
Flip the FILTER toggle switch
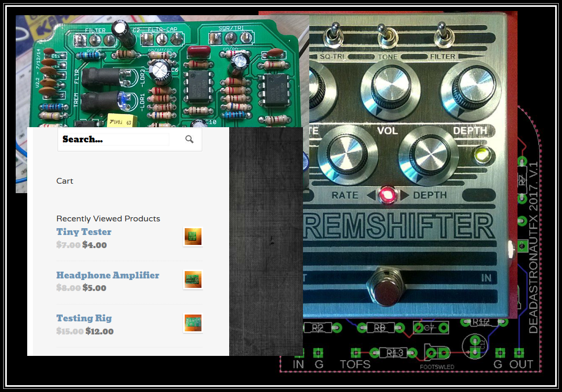click(x=442, y=32)
